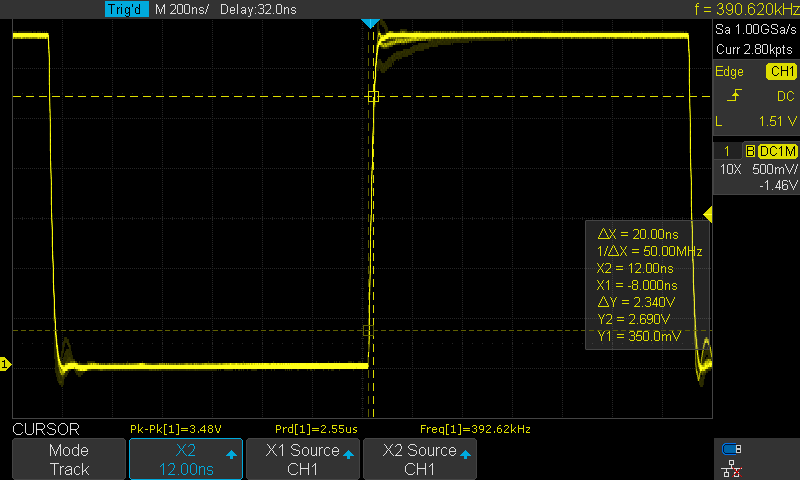
Task: Click the Freq[1] measurement readout
Action: coord(474,429)
